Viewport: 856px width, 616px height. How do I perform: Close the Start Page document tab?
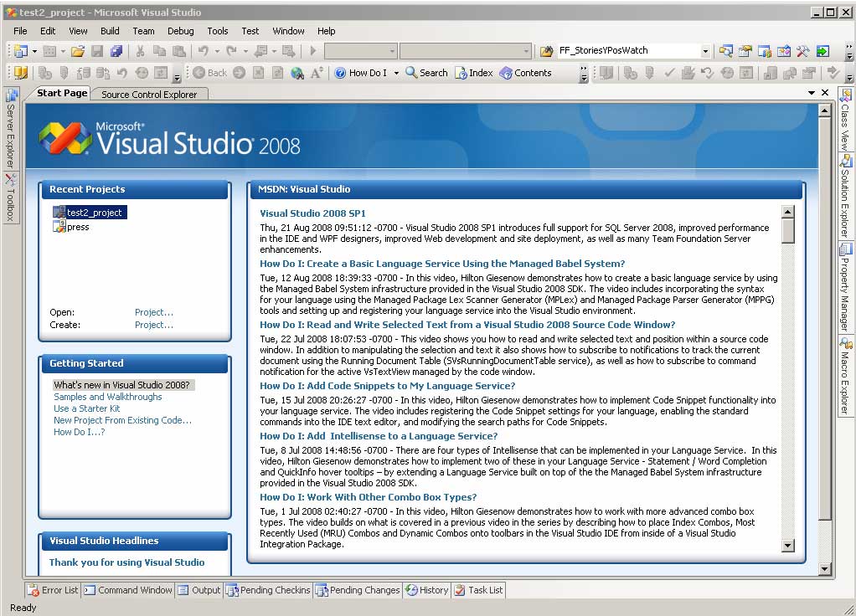[826, 93]
